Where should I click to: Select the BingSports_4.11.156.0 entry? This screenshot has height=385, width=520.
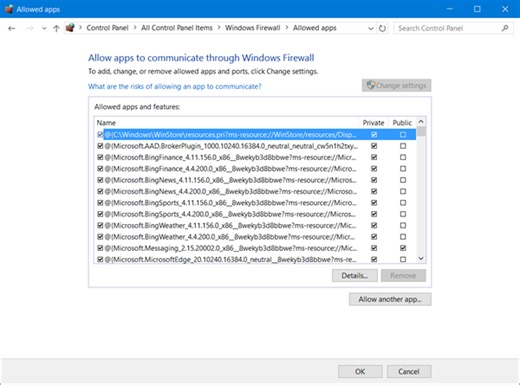click(231, 203)
